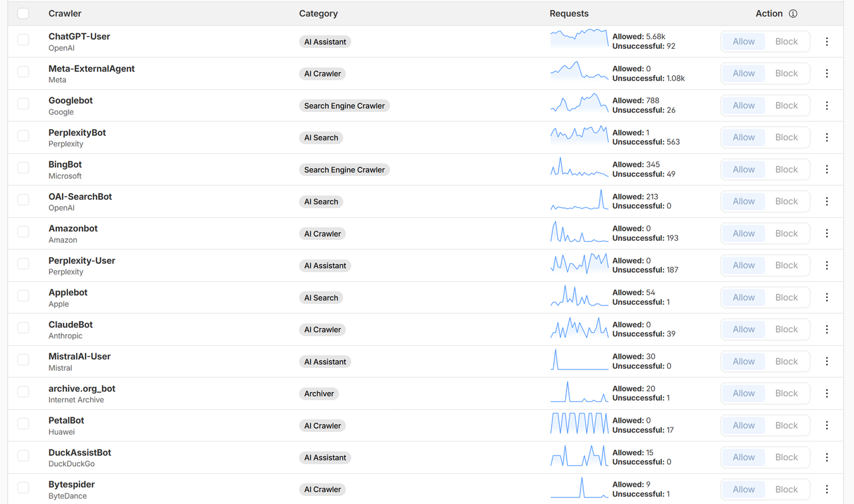Open the three-dot menu for DuckAssistBot
Viewport: 854px width, 504px height.
(x=827, y=457)
